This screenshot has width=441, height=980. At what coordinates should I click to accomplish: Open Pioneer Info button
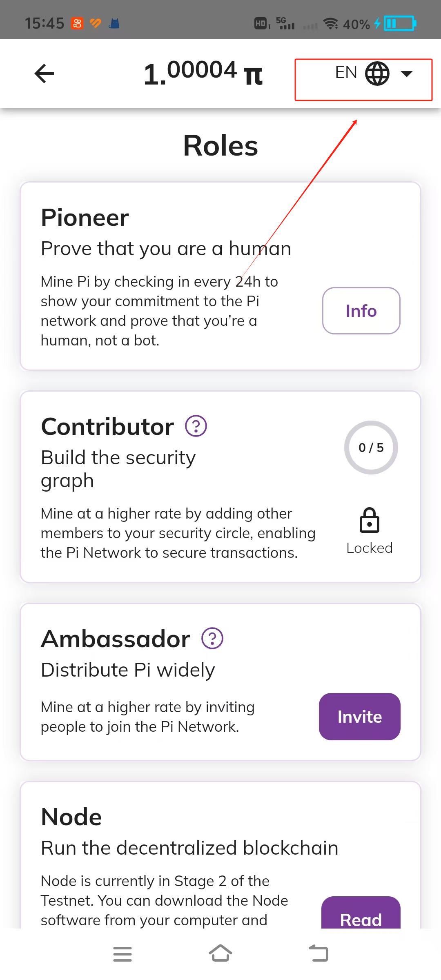pos(361,311)
